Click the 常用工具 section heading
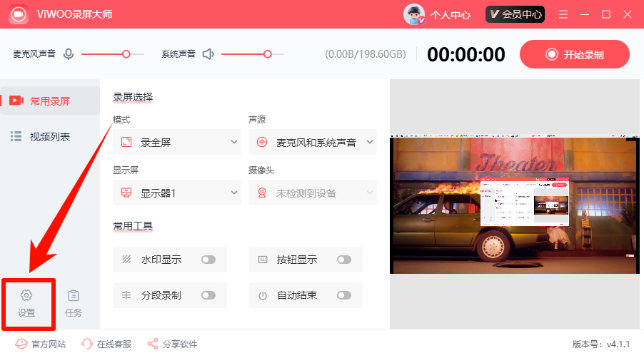 pos(133,226)
